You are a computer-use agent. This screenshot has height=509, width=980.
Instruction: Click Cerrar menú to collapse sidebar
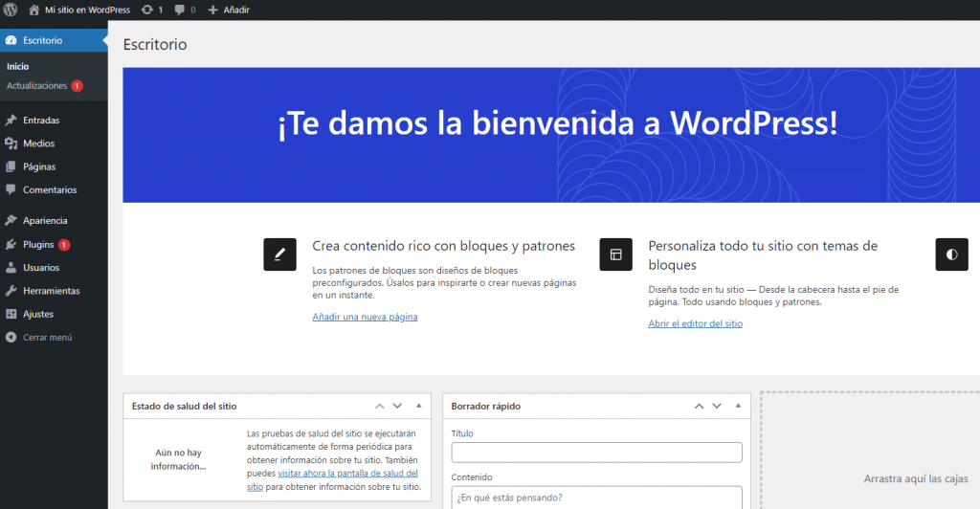pyautogui.click(x=48, y=337)
